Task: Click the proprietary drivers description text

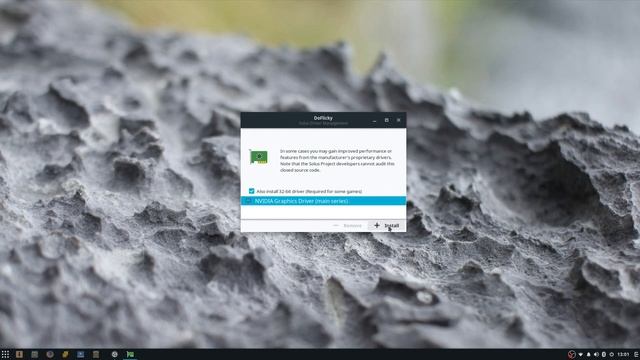Action: pyautogui.click(x=337, y=160)
